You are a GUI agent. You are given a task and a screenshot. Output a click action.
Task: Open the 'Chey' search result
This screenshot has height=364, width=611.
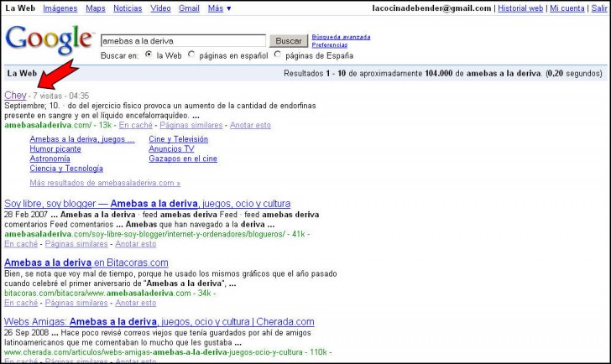coord(15,96)
